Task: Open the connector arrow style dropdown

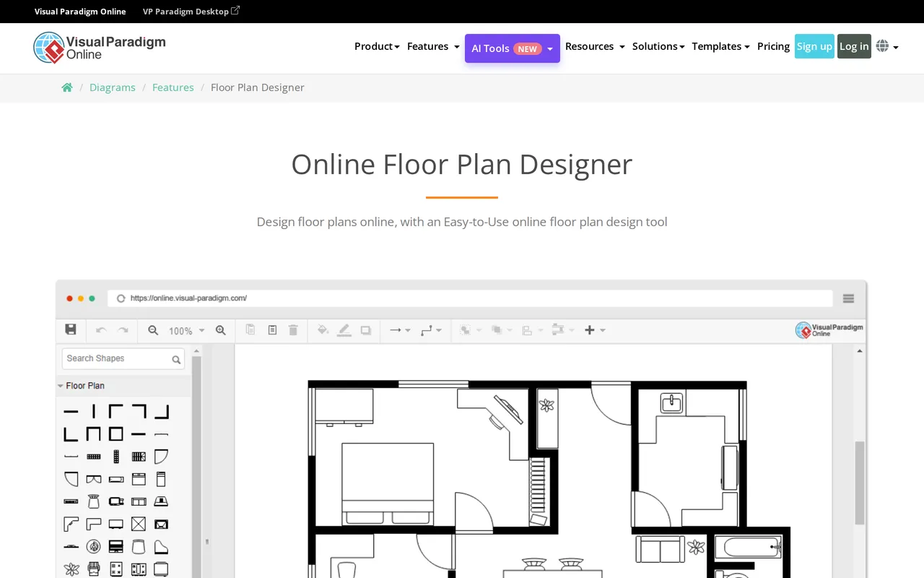Action: coord(400,330)
